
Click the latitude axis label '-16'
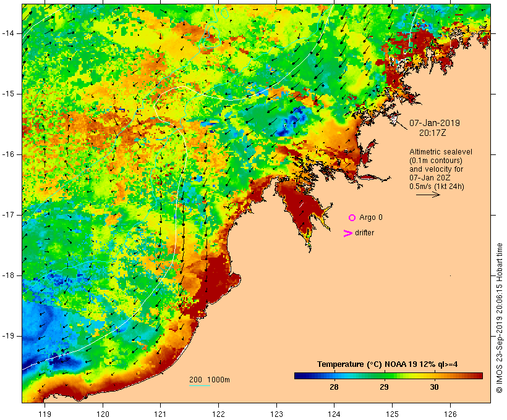click(x=8, y=154)
